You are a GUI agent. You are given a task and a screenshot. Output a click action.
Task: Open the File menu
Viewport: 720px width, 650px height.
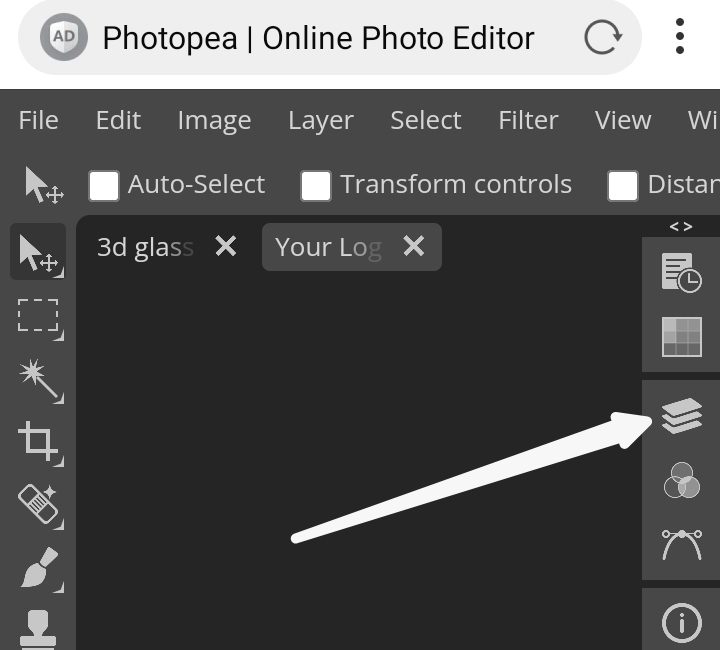[38, 121]
